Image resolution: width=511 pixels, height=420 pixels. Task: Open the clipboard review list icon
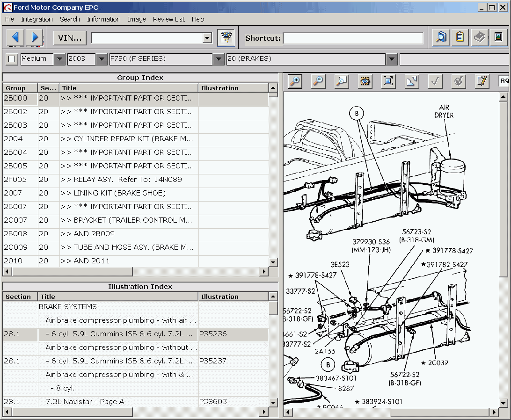pos(460,37)
